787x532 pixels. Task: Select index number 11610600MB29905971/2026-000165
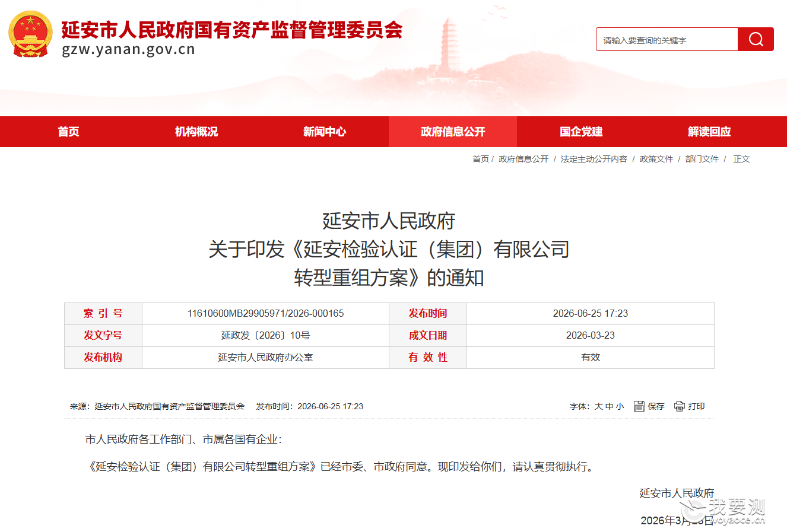tap(265, 313)
